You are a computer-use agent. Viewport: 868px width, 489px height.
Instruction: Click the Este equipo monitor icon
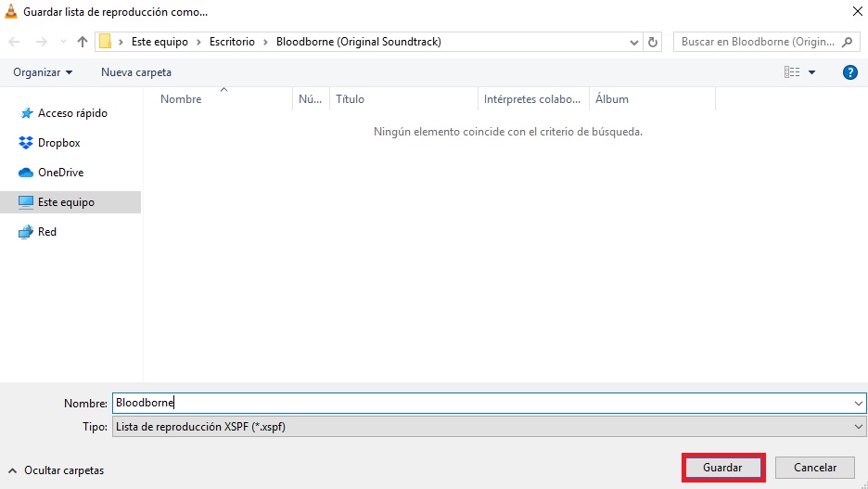[25, 202]
